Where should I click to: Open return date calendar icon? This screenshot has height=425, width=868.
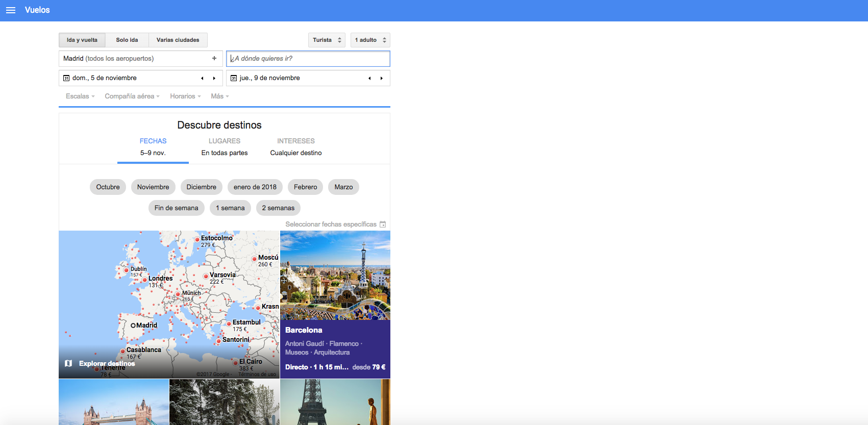tap(234, 78)
